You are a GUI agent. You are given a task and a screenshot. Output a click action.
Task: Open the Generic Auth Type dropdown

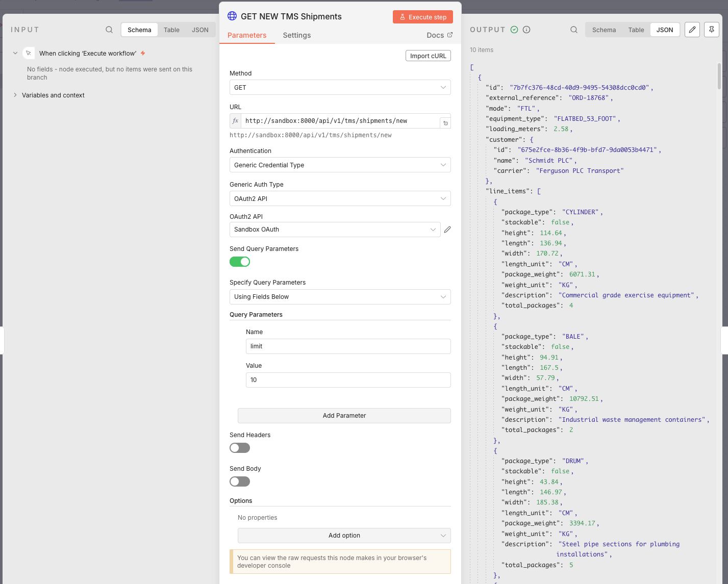coord(340,199)
